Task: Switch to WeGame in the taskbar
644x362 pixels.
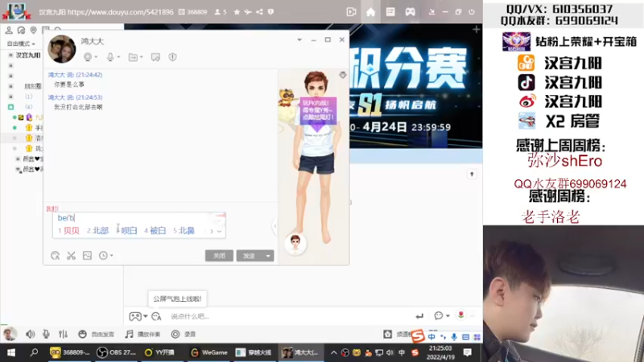Action: [x=209, y=352]
